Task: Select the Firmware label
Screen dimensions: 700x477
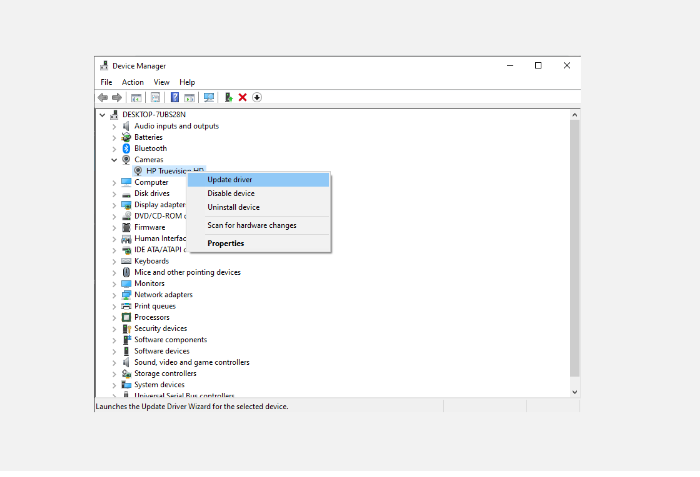Action: coord(150,227)
